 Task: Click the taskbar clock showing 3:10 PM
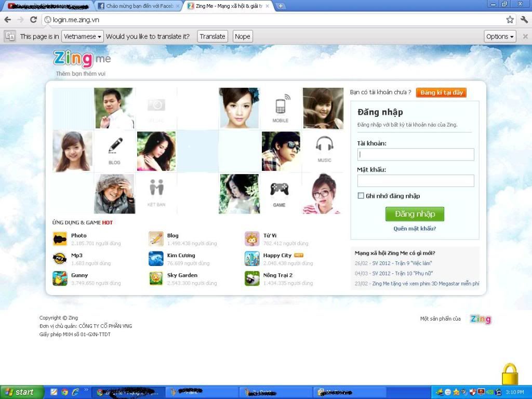[514, 392]
